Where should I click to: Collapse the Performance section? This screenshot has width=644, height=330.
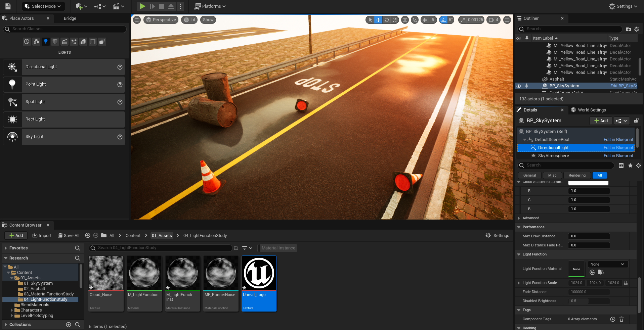[x=519, y=227]
